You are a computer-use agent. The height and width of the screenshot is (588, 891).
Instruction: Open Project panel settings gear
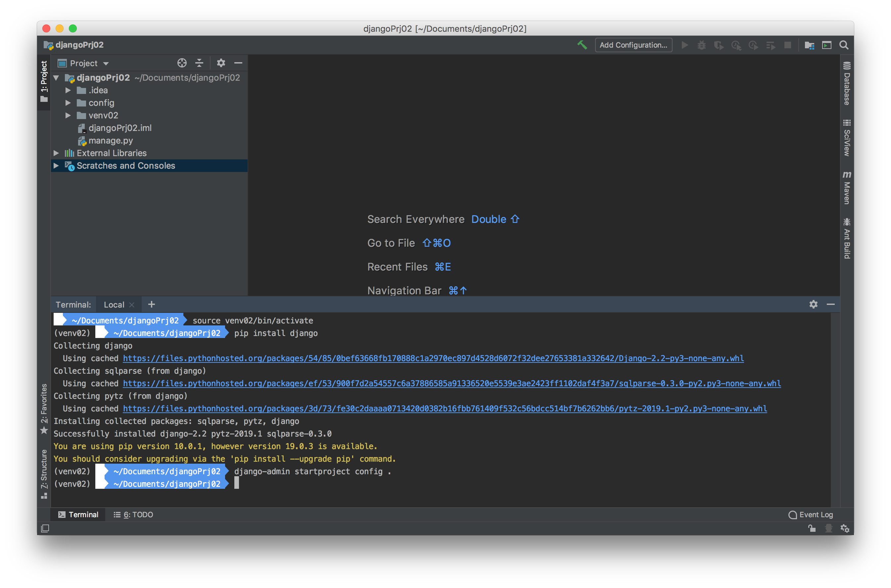(221, 63)
